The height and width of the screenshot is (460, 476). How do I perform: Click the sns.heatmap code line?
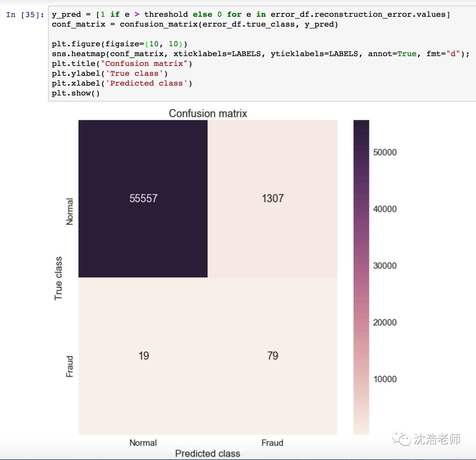coord(261,54)
